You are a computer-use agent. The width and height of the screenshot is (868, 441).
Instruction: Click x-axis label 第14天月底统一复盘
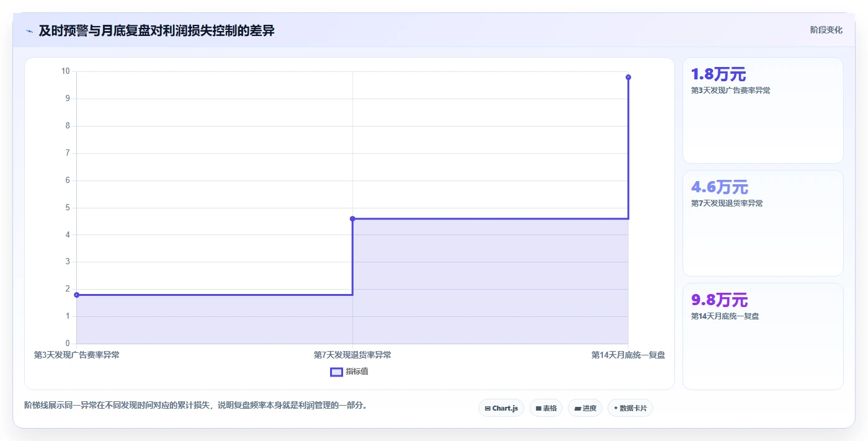point(628,355)
